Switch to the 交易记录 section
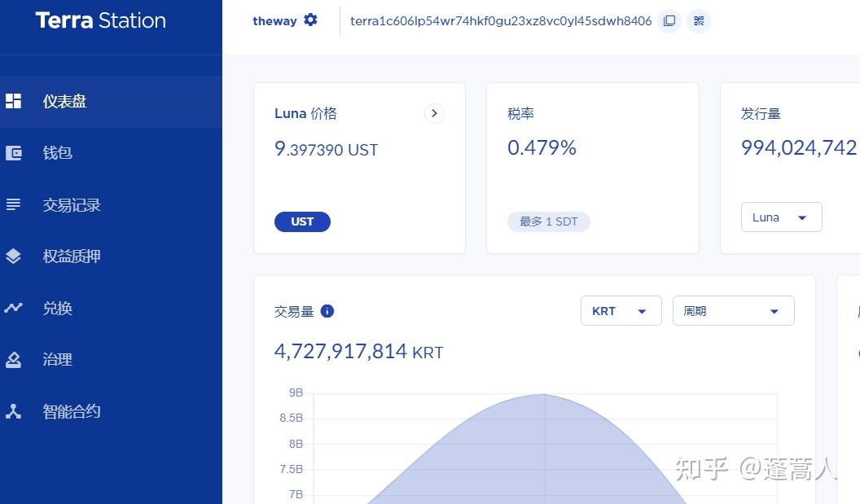 coord(71,204)
